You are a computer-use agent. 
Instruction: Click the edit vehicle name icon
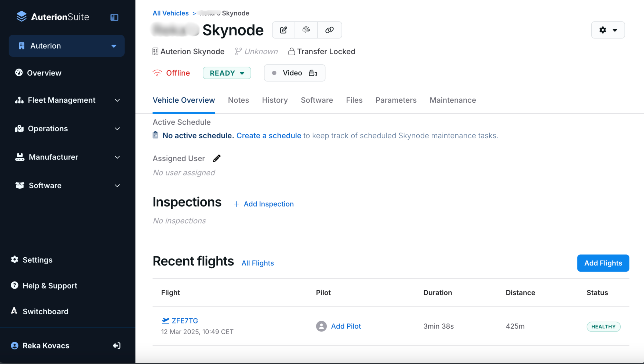[x=283, y=30]
